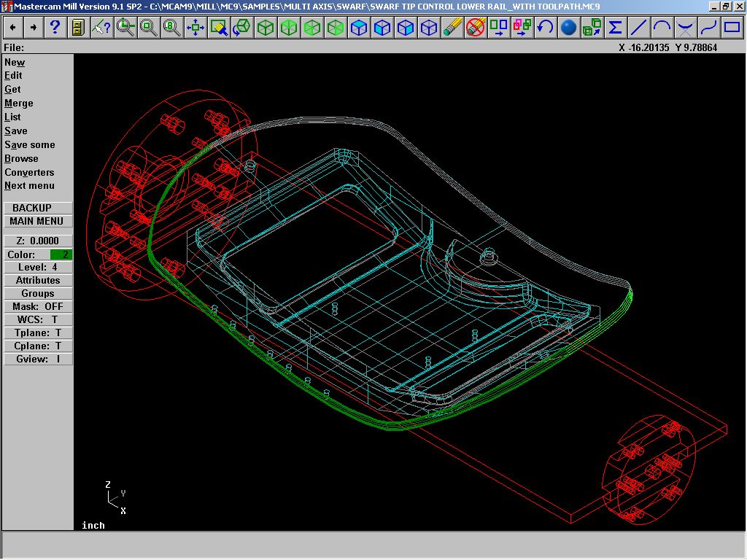Select the Merge menu entry
The height and width of the screenshot is (560, 747).
pyautogui.click(x=19, y=104)
